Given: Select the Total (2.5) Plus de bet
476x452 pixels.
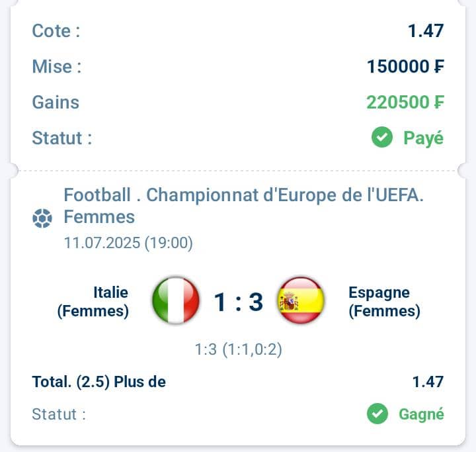Looking at the screenshot, I should 99,382.
